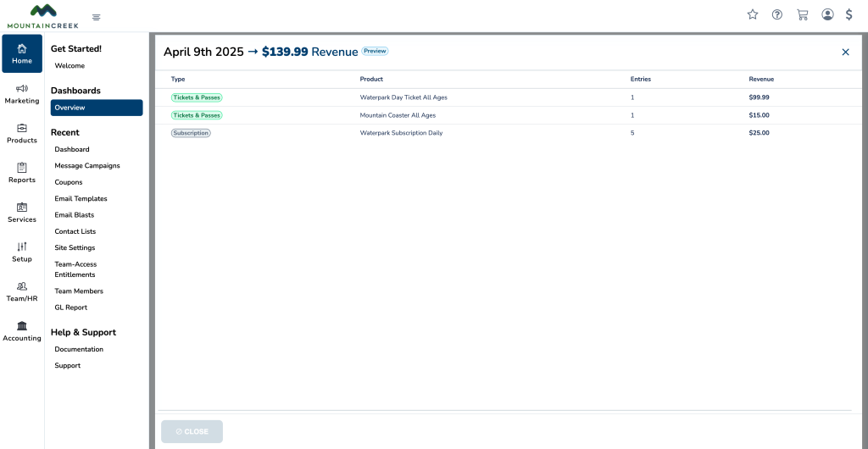This screenshot has height=449, width=868.
Task: Open the Marketing megaphone section
Action: click(22, 94)
